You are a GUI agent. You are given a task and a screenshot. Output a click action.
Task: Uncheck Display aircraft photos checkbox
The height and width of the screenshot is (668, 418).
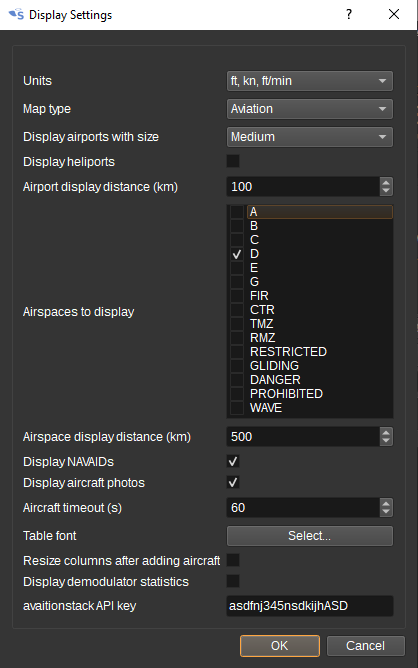tap(233, 482)
